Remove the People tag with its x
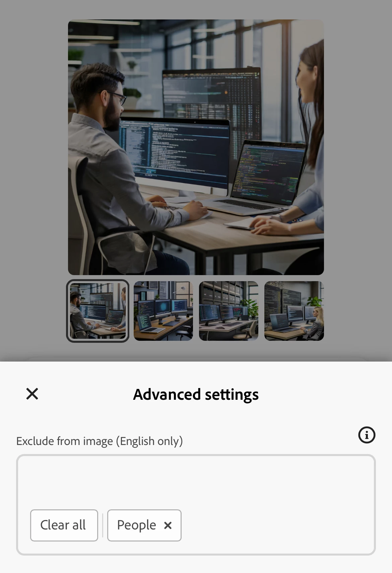Screen dimensions: 392x573 [x=168, y=525]
